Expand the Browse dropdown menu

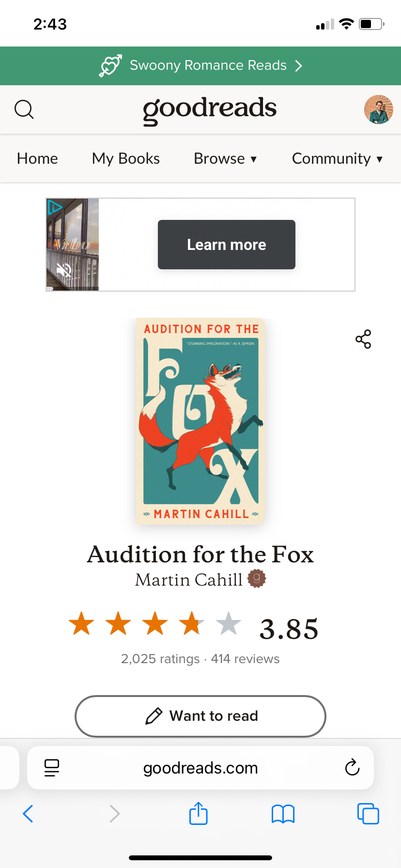[x=225, y=158]
